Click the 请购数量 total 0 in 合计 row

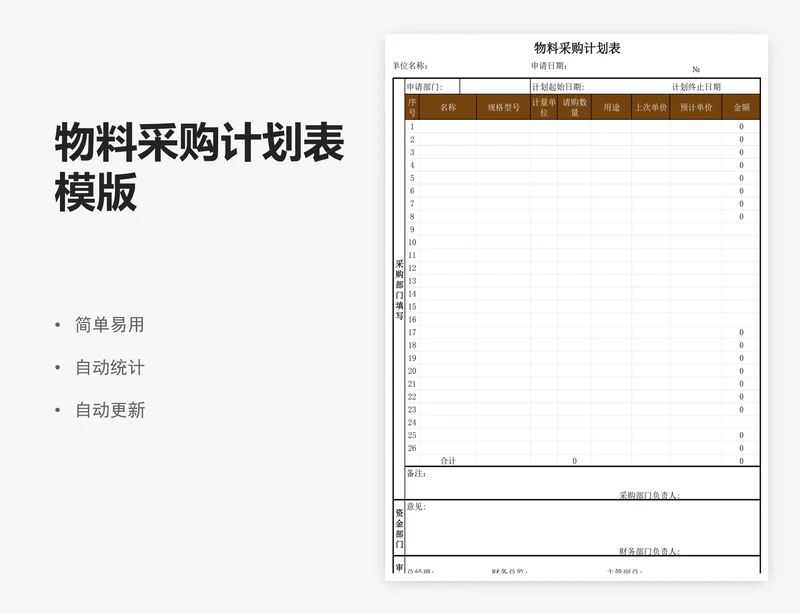(574, 461)
